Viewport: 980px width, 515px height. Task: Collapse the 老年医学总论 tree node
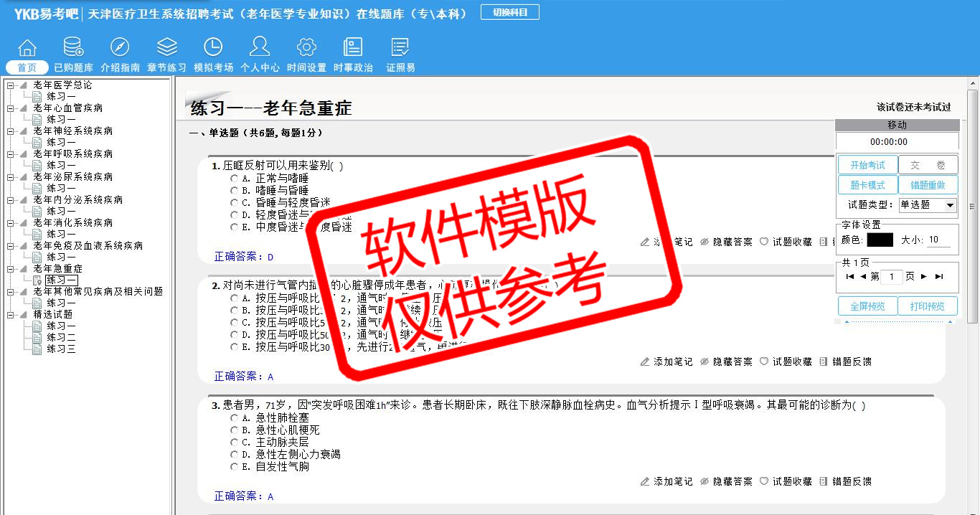(10, 85)
